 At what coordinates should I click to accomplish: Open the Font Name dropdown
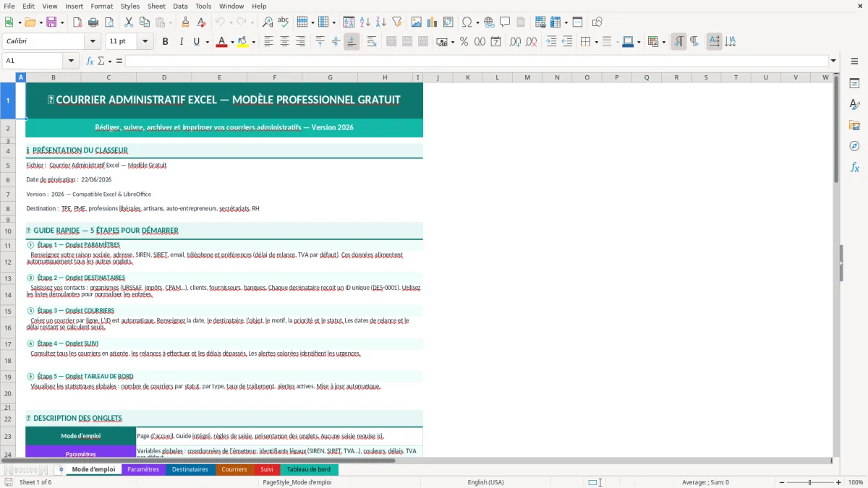tap(93, 42)
